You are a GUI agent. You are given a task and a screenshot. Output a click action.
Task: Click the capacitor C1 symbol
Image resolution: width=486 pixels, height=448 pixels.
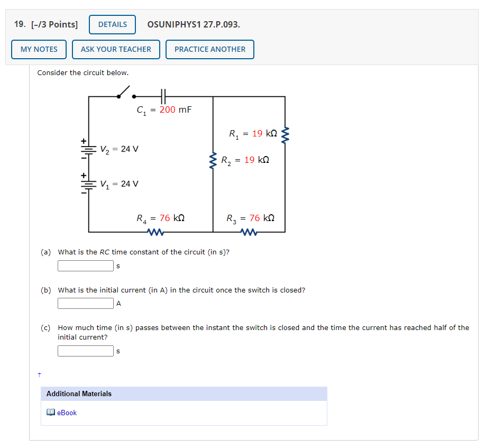163,96
